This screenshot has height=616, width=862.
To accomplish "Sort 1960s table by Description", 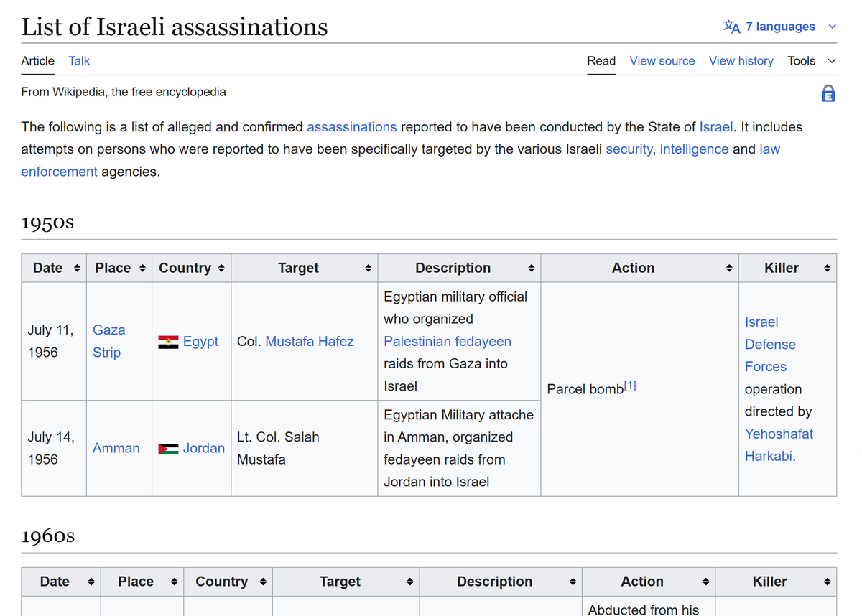I will (573, 582).
